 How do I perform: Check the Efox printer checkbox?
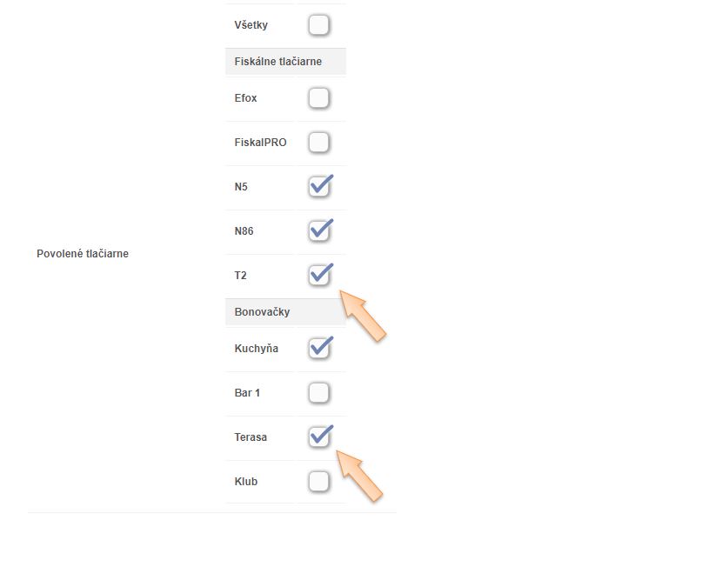click(x=319, y=98)
